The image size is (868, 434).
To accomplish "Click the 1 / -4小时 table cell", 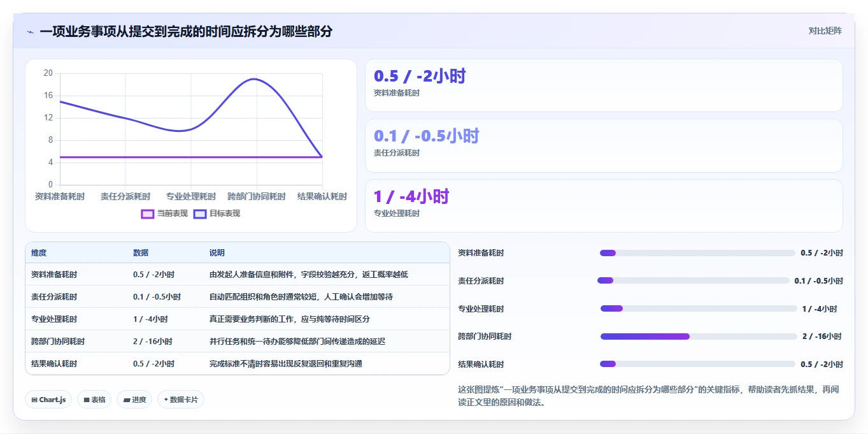I will pyautogui.click(x=150, y=319).
